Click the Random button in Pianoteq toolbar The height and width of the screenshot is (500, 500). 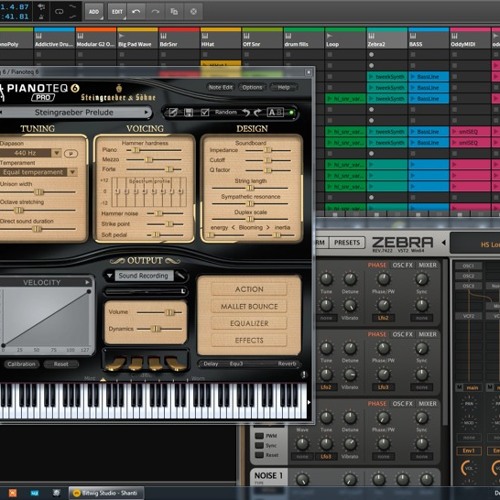(226, 112)
